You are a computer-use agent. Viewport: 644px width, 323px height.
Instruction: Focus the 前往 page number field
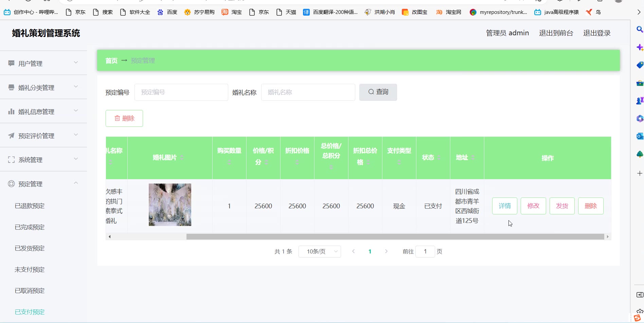point(425,251)
